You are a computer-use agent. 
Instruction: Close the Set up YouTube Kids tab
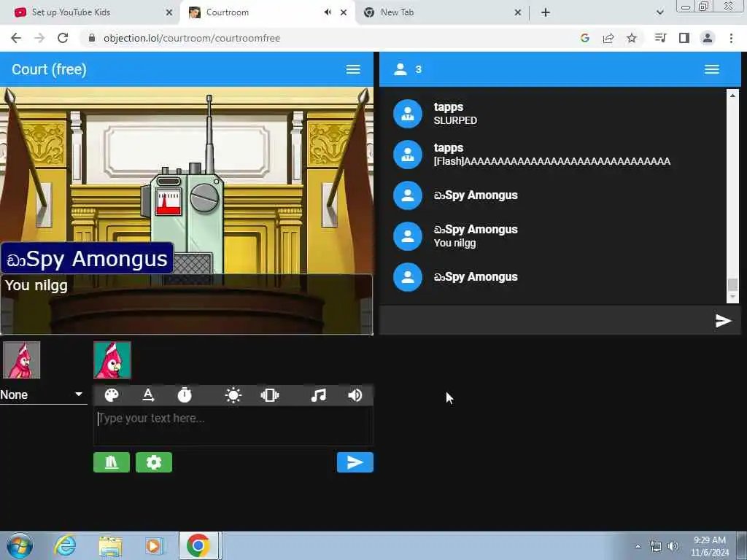click(x=169, y=12)
